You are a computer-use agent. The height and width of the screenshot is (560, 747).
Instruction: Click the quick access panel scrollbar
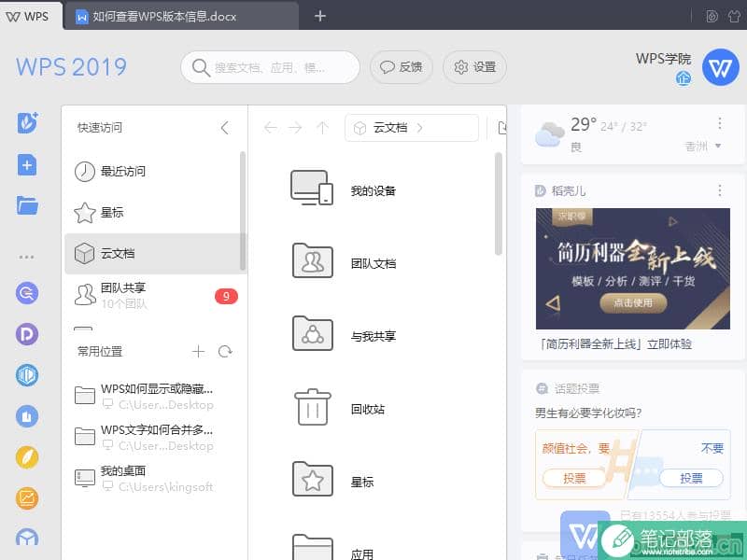pos(243,211)
